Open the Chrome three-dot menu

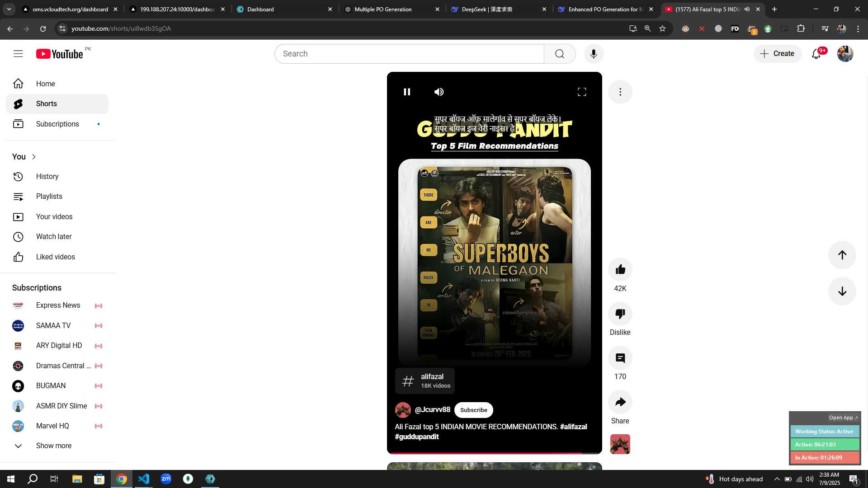[x=858, y=28]
